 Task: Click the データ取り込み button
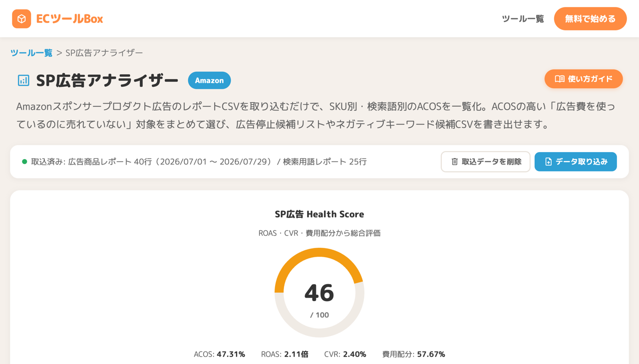point(576,162)
